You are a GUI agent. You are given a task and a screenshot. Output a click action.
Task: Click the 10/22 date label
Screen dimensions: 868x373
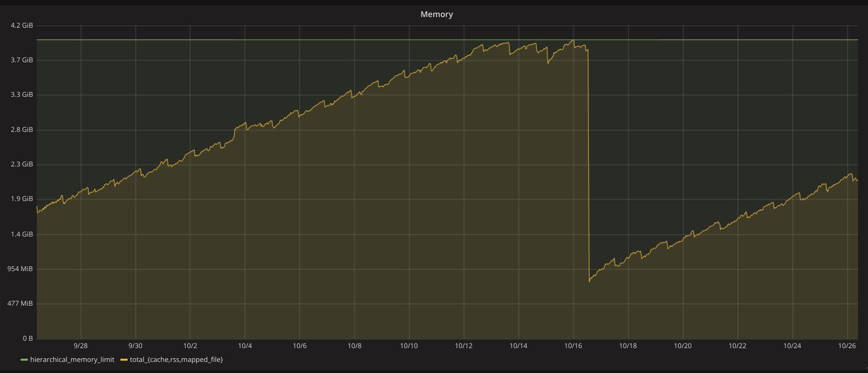pos(737,346)
